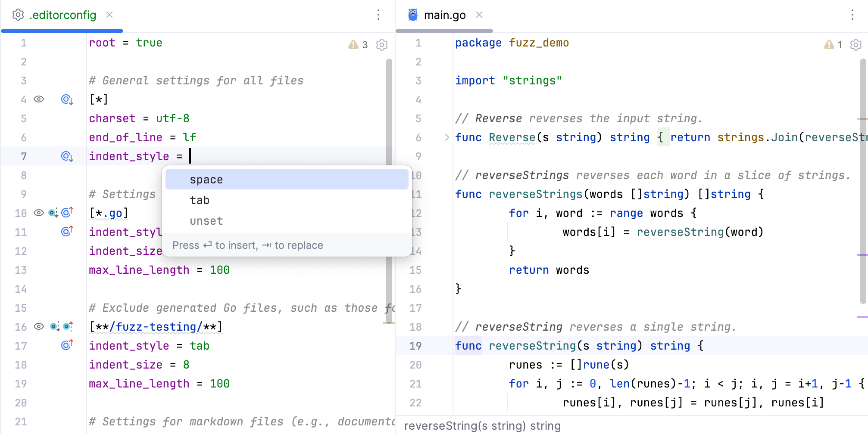
Task: Click the warning triangle showing 3 problems
Action: click(x=353, y=44)
